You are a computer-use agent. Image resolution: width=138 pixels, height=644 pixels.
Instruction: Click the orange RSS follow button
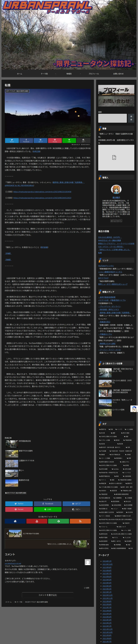click(80, 521)
